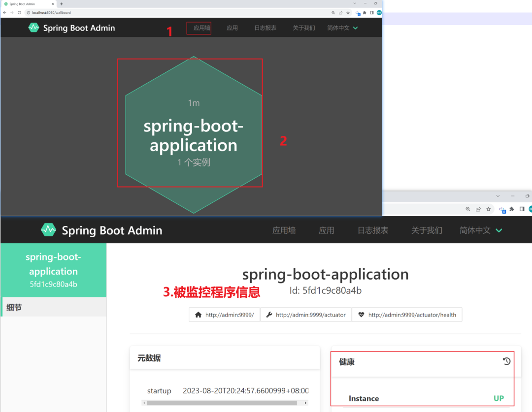Viewport: 532px width, 412px height.
Task: Click the left arrow of metadata scrollbar
Action: (x=144, y=403)
